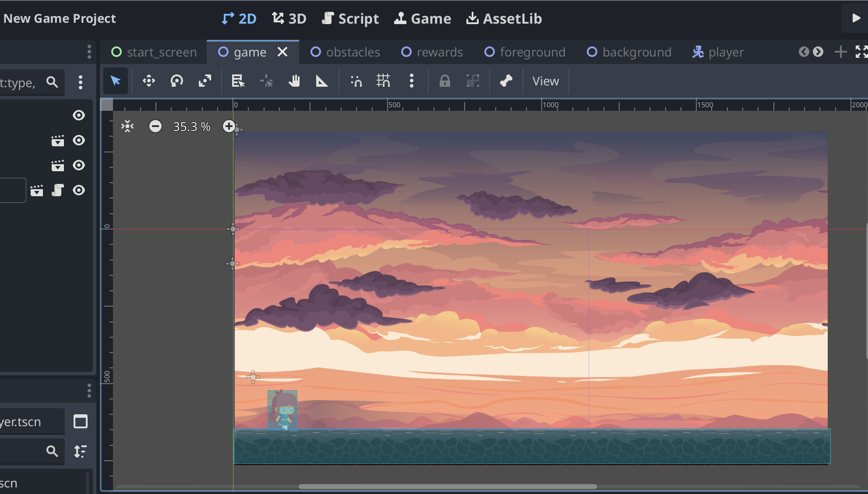Switch to the rewards scene tab
Viewport: 868px width, 494px height.
pos(432,52)
